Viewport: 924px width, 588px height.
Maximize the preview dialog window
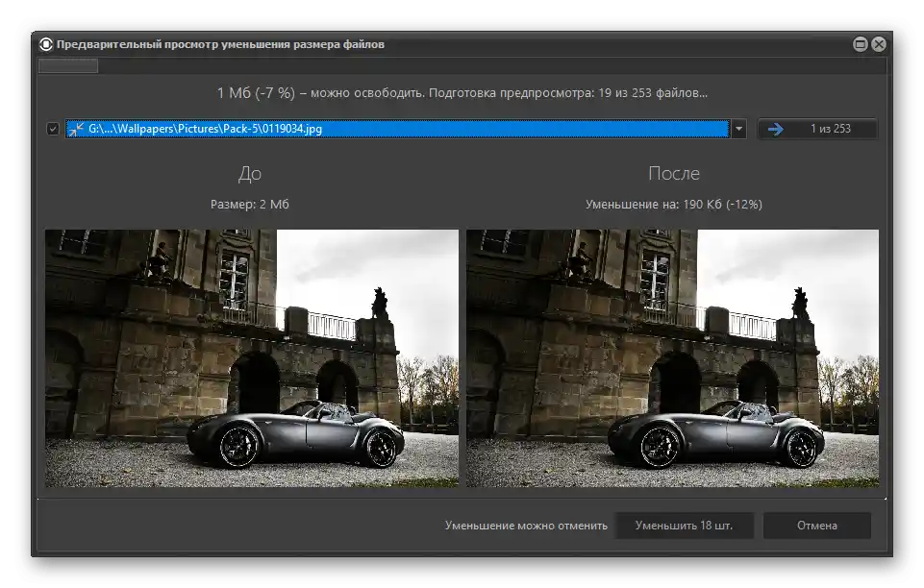(x=861, y=44)
